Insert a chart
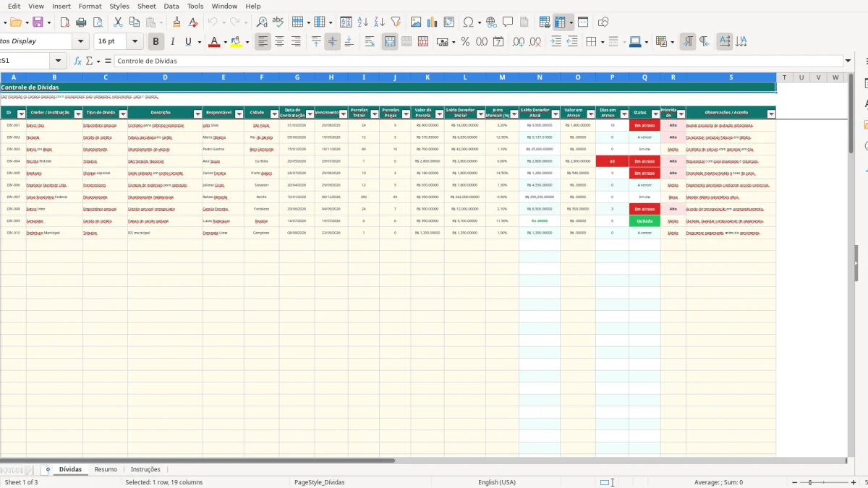The height and width of the screenshot is (488, 868). 433,22
